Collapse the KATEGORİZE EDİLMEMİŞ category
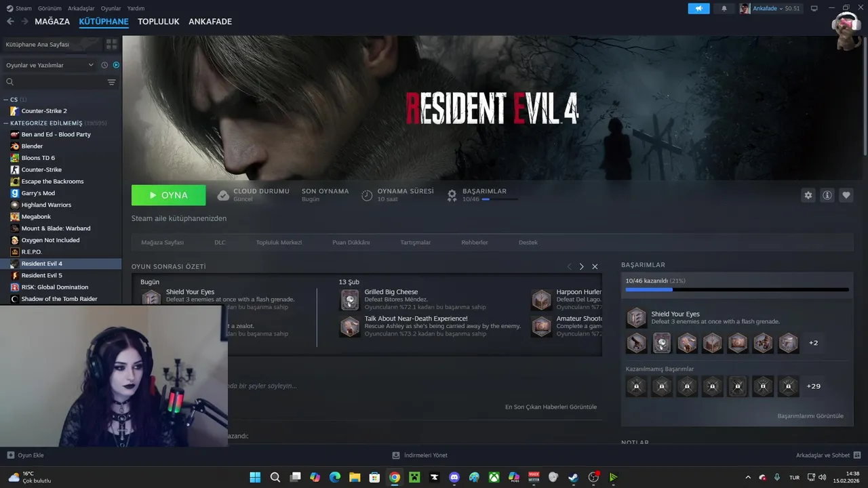The height and width of the screenshot is (488, 868). click(x=6, y=123)
